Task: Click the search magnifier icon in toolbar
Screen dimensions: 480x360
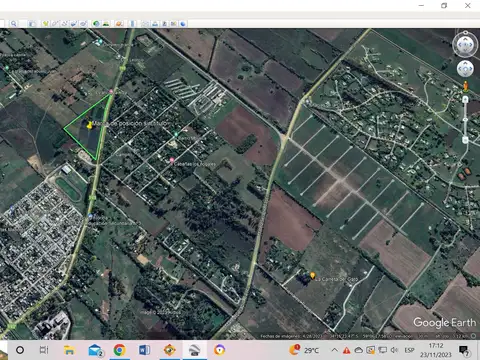Action: tap(13, 24)
